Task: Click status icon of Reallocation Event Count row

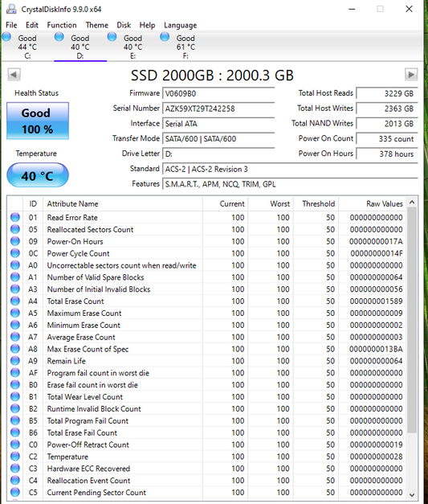Action: [x=15, y=480]
